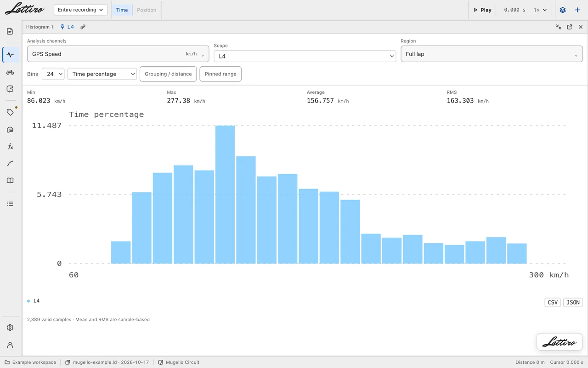Image resolution: width=588 pixels, height=368 pixels.
Task: Open the track circuit icon in the sidebar
Action: (10, 89)
